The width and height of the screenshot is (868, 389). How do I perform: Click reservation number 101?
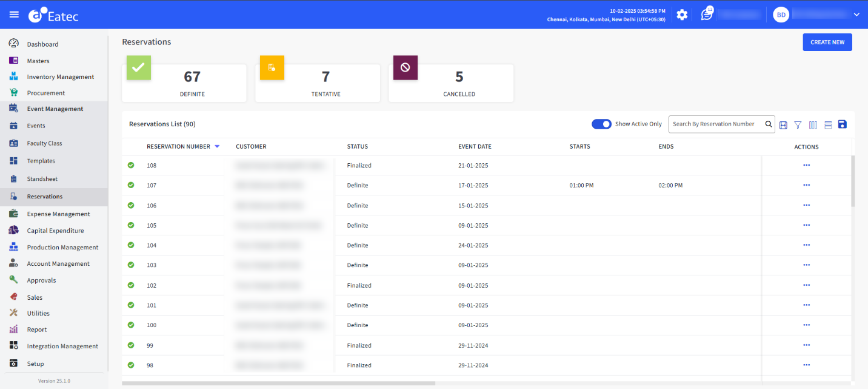click(x=152, y=305)
